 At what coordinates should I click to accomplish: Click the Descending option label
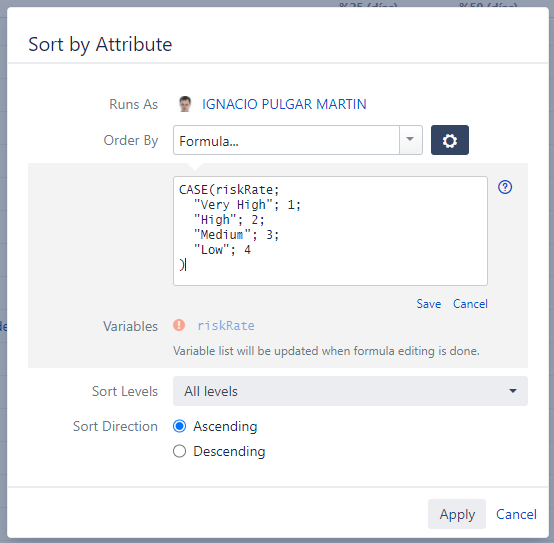(229, 451)
